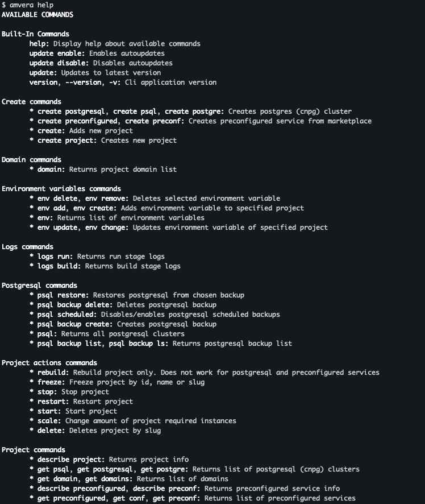Click the 'psql restore:' command entry
The image size is (425, 504).
pos(63,295)
